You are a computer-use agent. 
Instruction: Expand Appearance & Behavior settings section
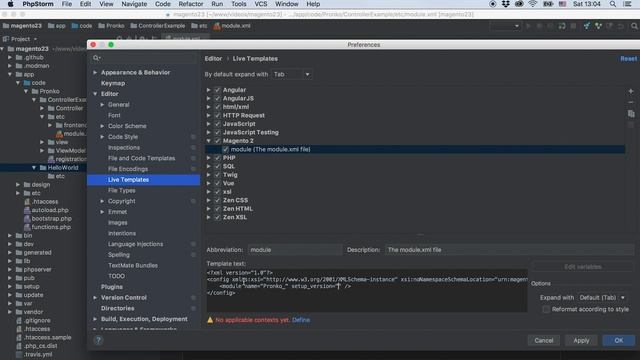coord(95,72)
